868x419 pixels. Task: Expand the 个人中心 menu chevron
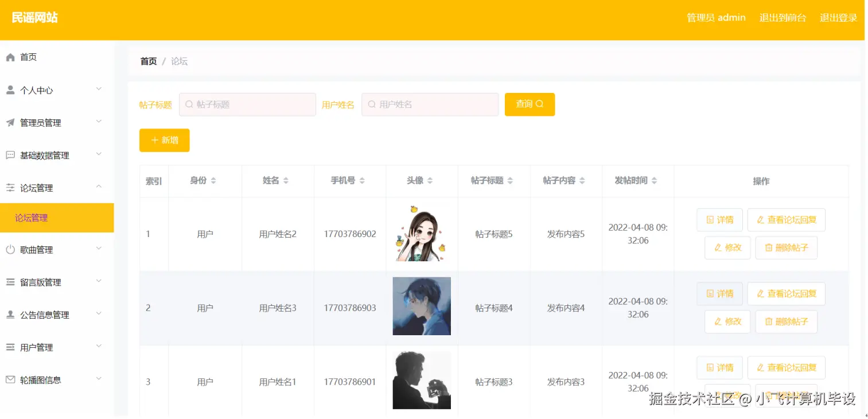click(x=99, y=89)
